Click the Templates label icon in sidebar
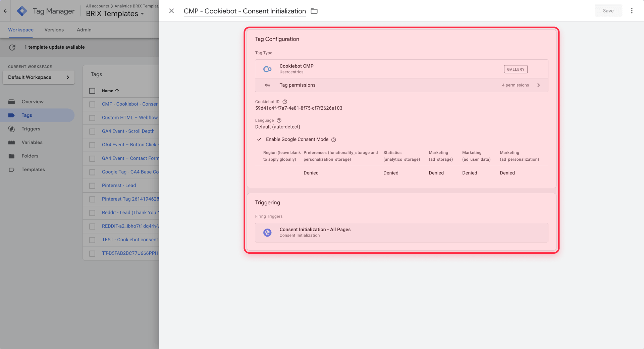 point(12,169)
